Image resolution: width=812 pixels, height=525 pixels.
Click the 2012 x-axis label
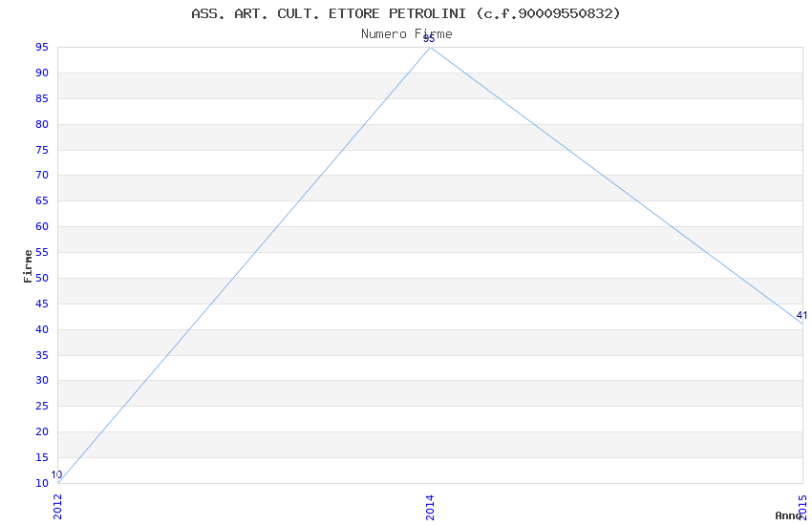[x=57, y=507]
